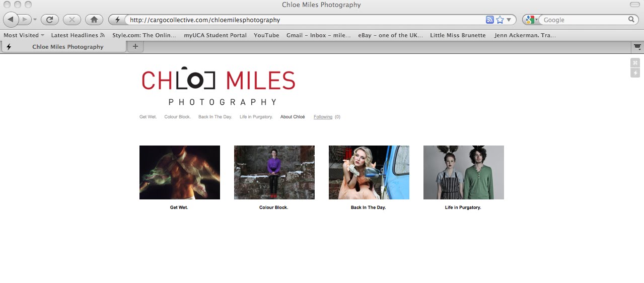The width and height of the screenshot is (644, 283).
Task: Bookmark page with the star icon
Action: (x=499, y=20)
